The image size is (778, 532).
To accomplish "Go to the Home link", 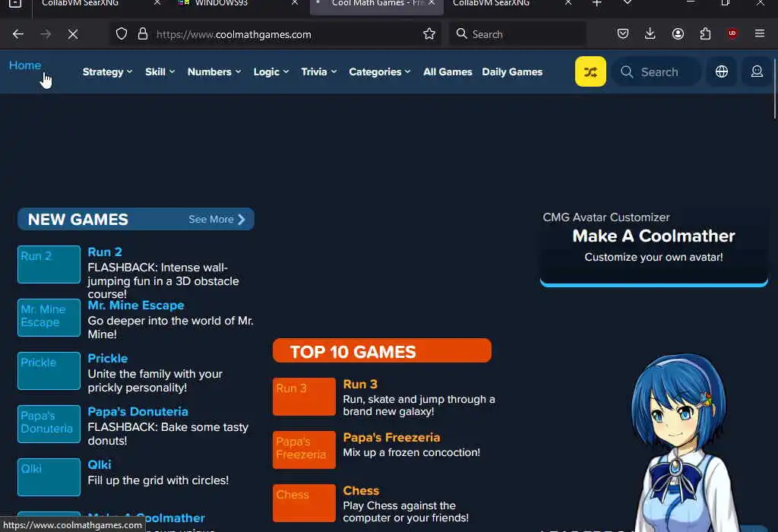I will (25, 65).
